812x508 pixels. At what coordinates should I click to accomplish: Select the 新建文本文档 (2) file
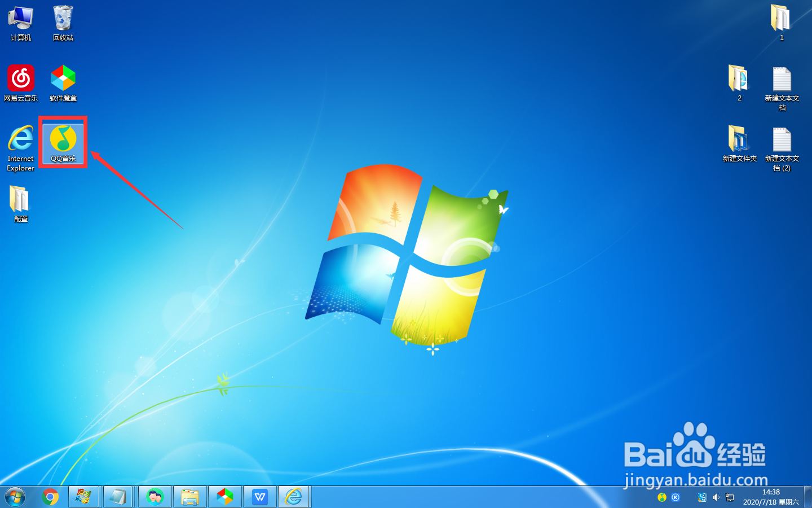(782, 148)
